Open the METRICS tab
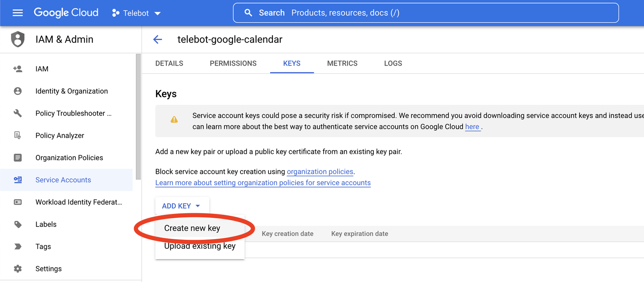 tap(342, 63)
